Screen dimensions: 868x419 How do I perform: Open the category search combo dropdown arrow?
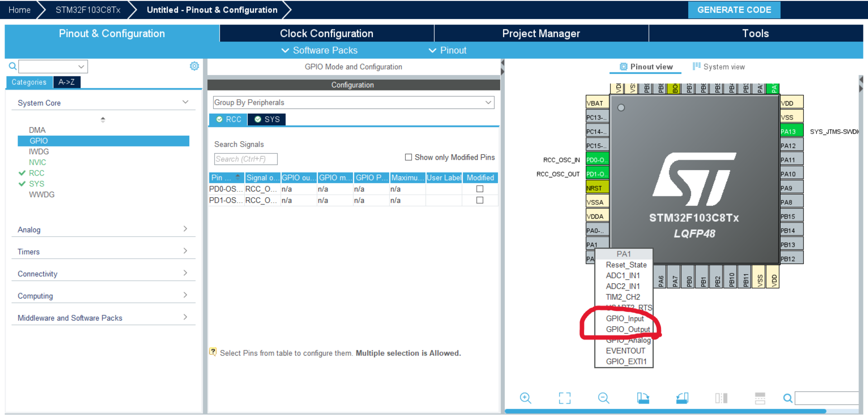(82, 67)
